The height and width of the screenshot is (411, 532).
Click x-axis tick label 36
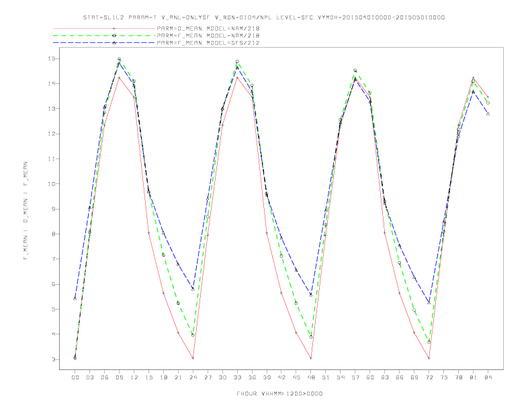pos(252,377)
